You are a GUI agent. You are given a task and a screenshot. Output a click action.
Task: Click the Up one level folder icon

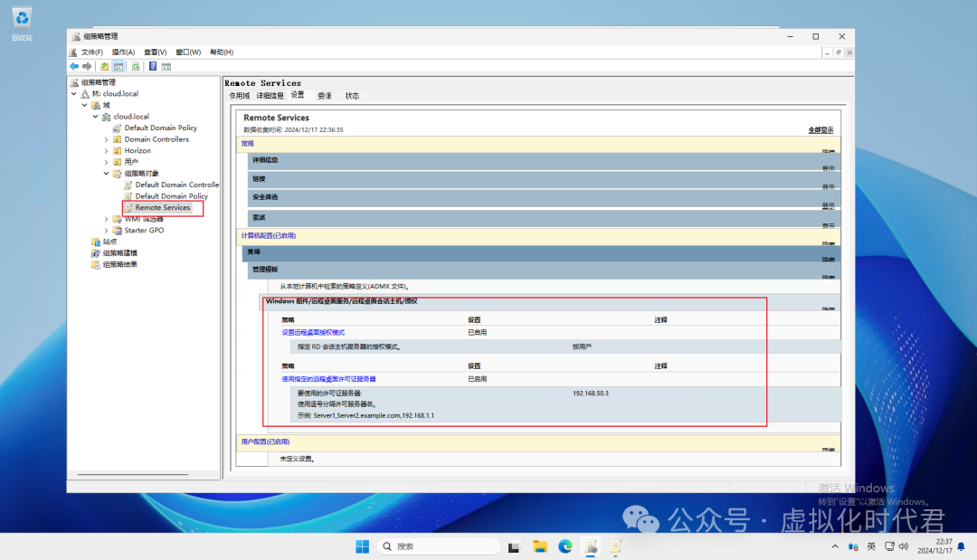105,66
